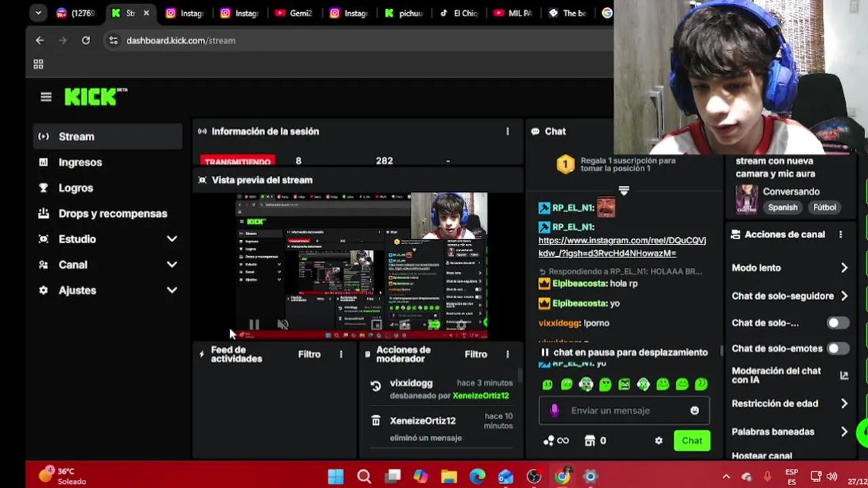Screen dimensions: 868x488
Task: Switch to the MIL PA YouTube tab
Action: coord(513,13)
